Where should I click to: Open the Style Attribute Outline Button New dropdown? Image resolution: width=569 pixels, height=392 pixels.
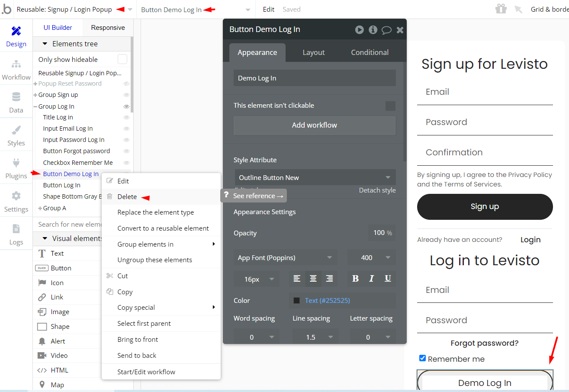pos(315,177)
